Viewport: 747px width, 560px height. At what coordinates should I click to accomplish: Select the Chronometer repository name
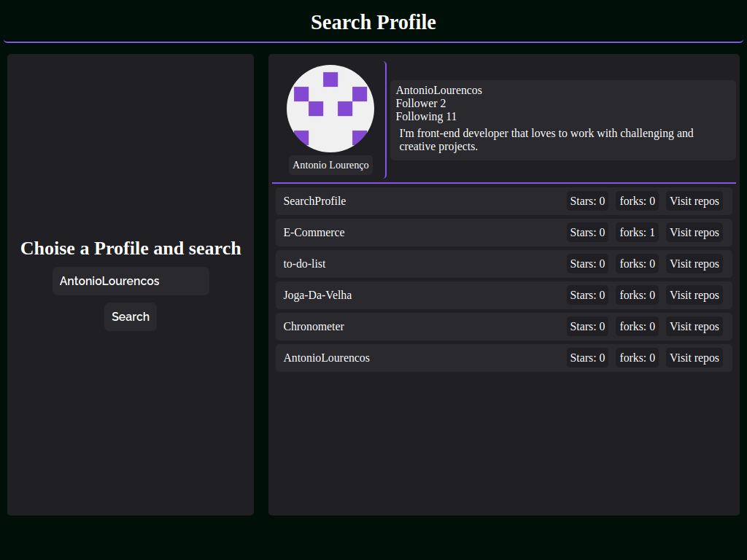tap(314, 327)
